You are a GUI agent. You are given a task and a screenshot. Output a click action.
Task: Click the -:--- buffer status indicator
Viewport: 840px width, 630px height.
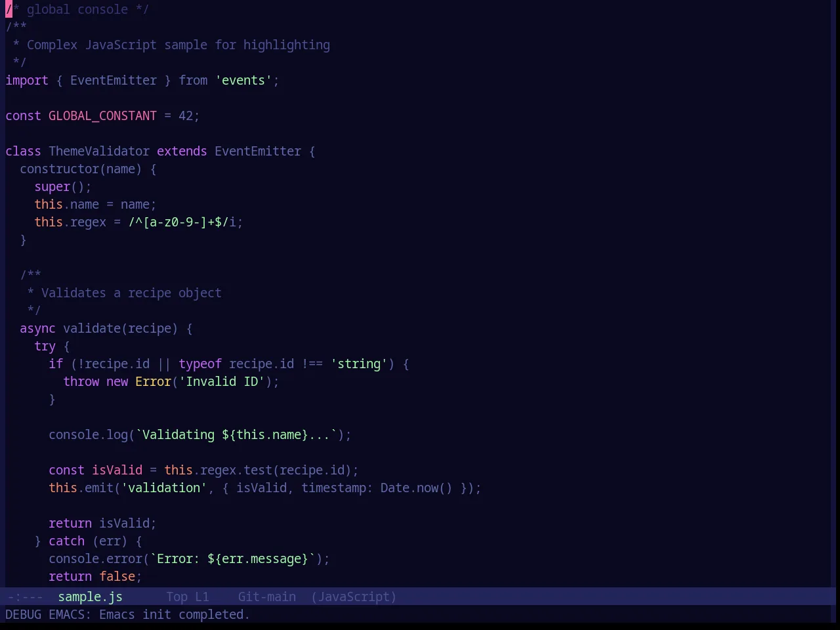(x=24, y=597)
